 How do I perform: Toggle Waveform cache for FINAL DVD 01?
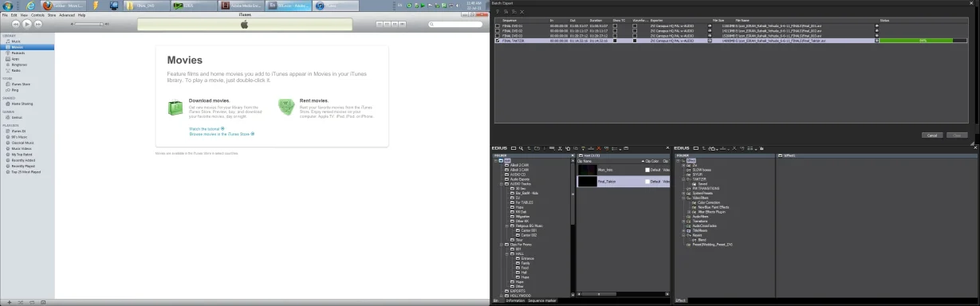coord(635,25)
